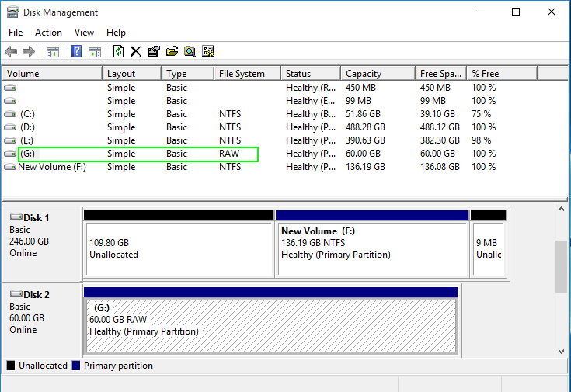Click the Open folder toolbar icon

coord(172,51)
